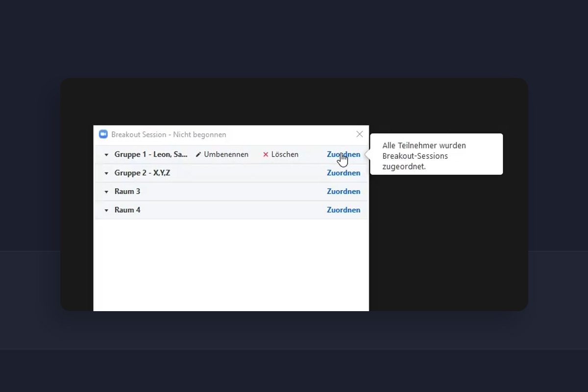
Task: Assign participants via Zuordnen on Gruppe 2
Action: pyautogui.click(x=343, y=172)
